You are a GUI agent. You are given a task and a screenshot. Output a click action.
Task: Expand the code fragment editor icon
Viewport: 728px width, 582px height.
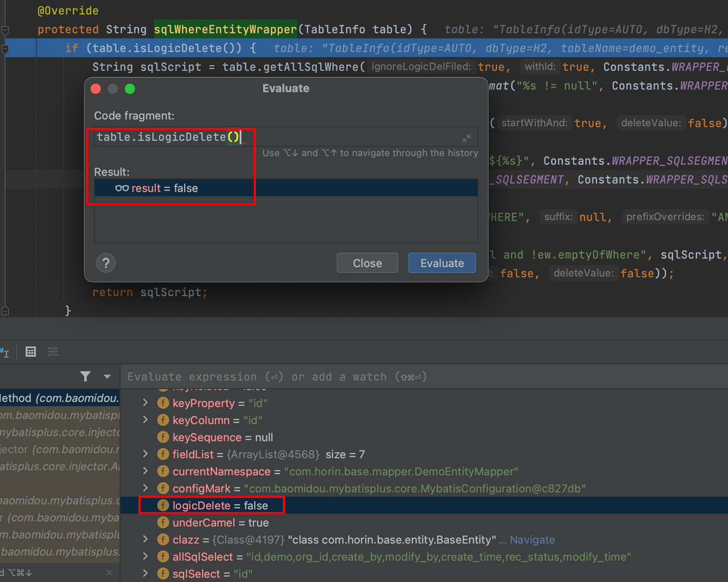(x=466, y=138)
